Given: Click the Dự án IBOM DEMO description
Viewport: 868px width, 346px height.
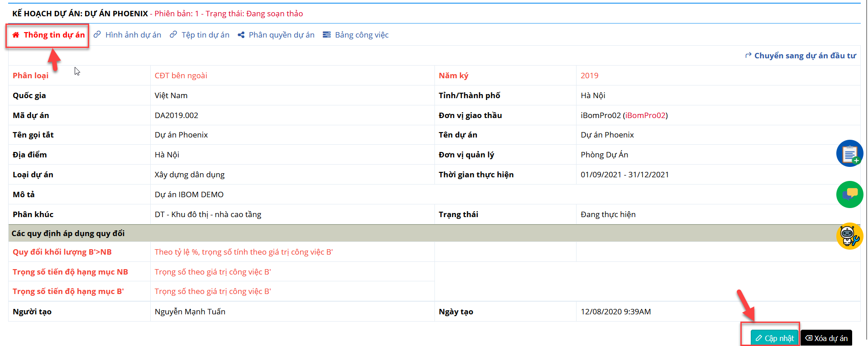Looking at the screenshot, I should pos(189,194).
